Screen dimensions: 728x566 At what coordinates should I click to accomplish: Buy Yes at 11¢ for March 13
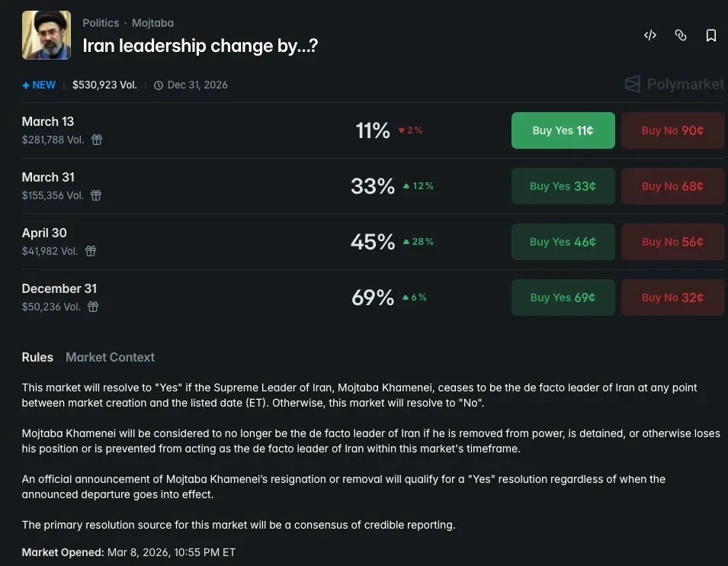(x=563, y=130)
